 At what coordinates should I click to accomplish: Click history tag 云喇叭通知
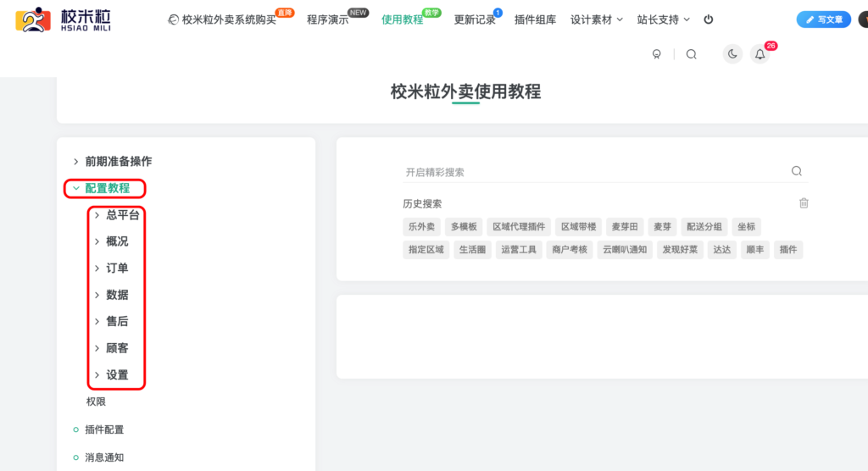tap(625, 250)
